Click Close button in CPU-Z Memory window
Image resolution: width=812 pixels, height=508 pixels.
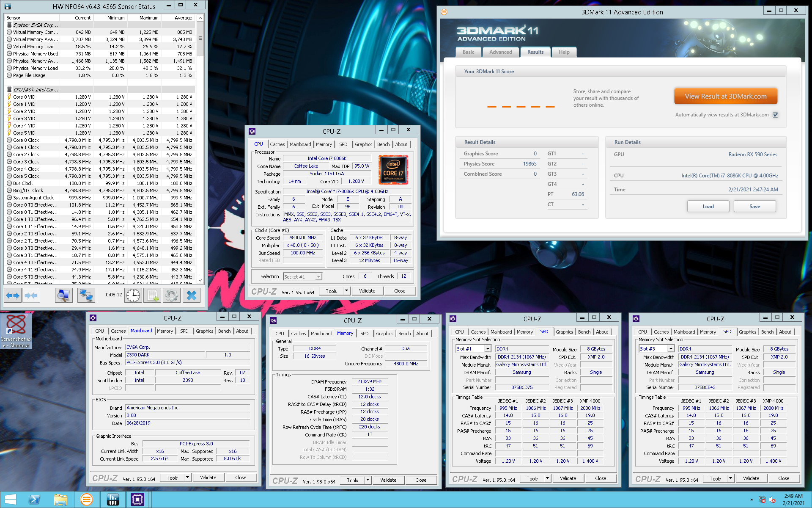pos(421,480)
